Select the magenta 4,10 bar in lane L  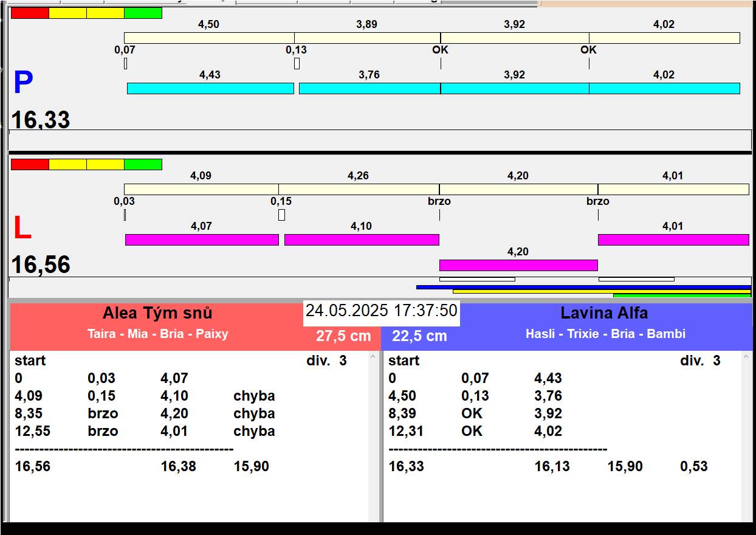(362, 240)
